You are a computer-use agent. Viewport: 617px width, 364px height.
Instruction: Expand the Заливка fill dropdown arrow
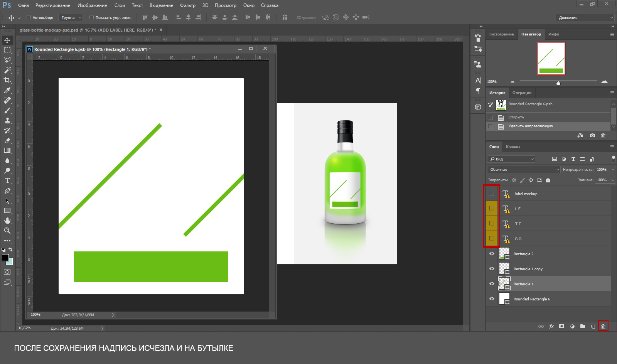(613, 180)
